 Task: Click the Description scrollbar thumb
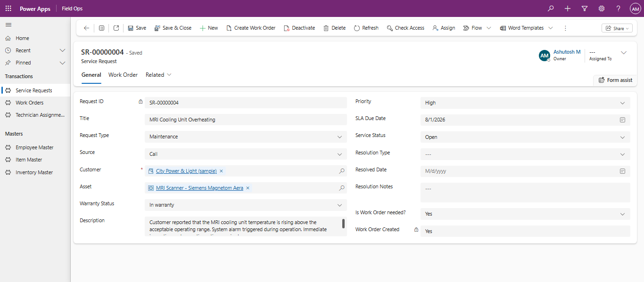pyautogui.click(x=343, y=224)
